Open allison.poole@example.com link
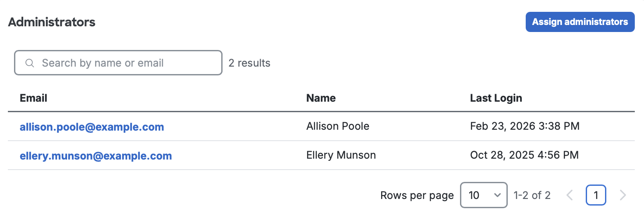Screen dimensions: 644x213 click(92, 127)
